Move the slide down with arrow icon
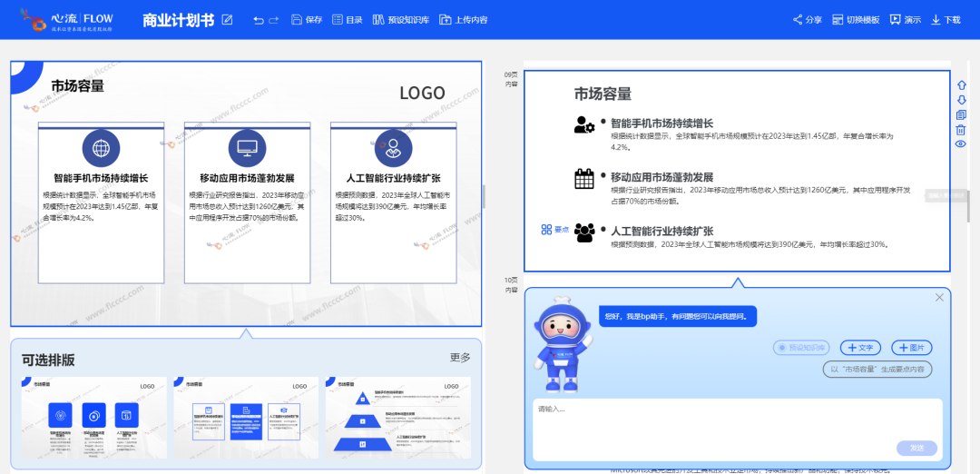 pyautogui.click(x=961, y=99)
